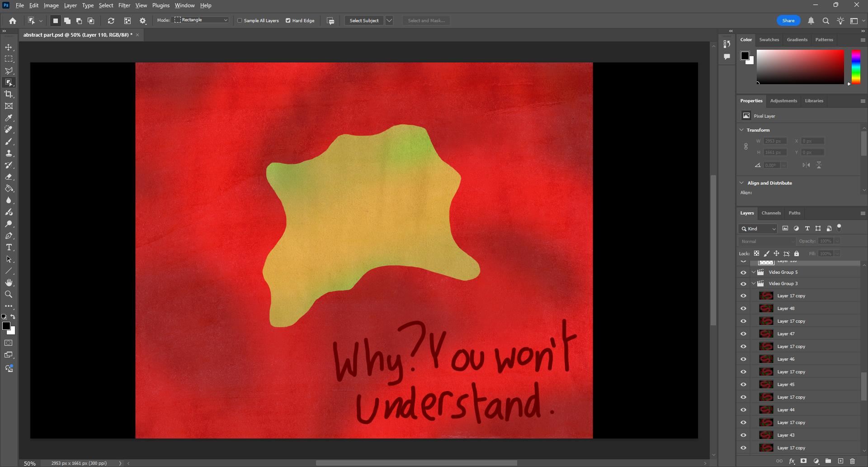868x467 pixels.
Task: Hide Video Group 5 visibility eye
Action: click(x=743, y=272)
